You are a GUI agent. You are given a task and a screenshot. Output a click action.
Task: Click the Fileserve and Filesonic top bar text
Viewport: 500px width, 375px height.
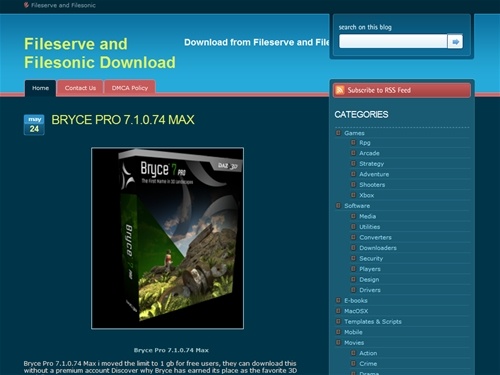coord(63,5)
